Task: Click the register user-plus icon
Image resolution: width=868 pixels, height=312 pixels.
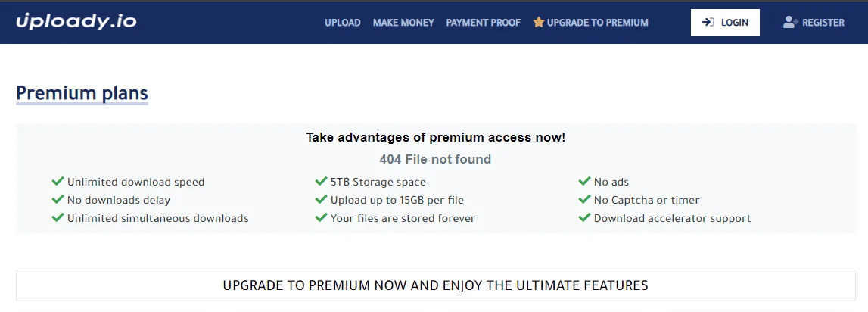Action: coord(790,22)
